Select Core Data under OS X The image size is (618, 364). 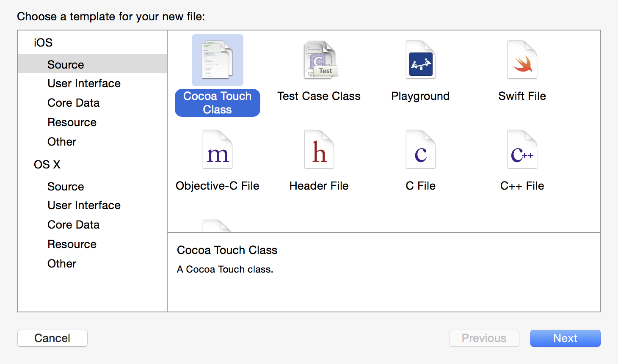(92, 225)
